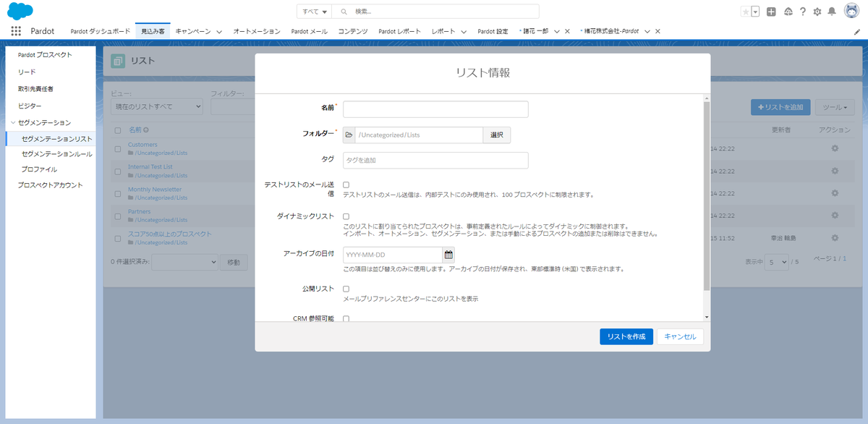Click the 選択 folder button
Screen dimensions: 868x424
[x=497, y=135]
